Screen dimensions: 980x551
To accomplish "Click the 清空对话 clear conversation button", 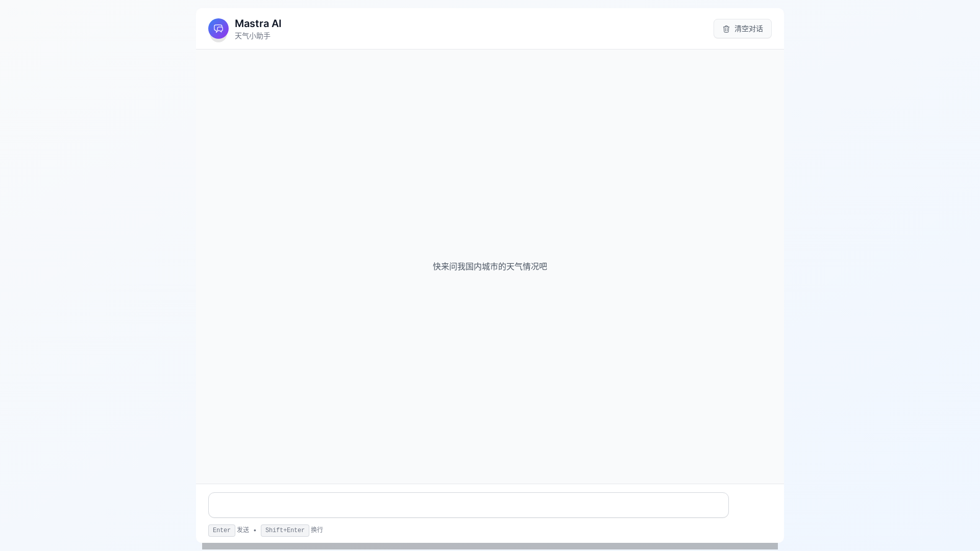I will pos(742,29).
